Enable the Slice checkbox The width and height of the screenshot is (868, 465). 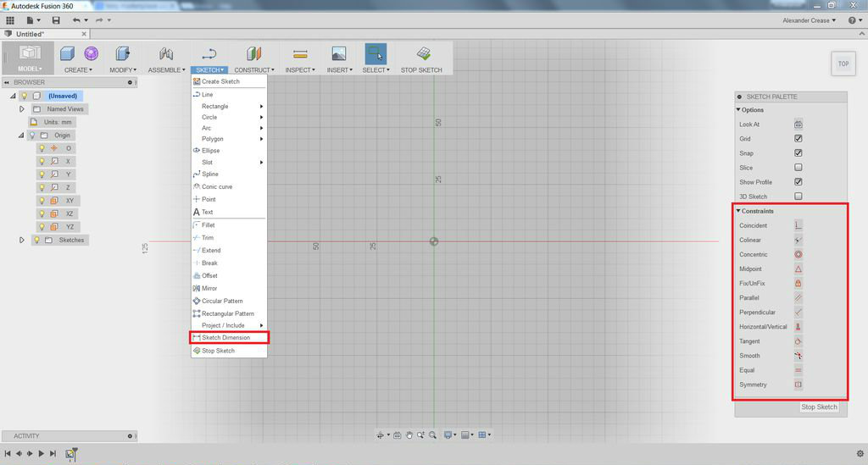[x=798, y=168]
